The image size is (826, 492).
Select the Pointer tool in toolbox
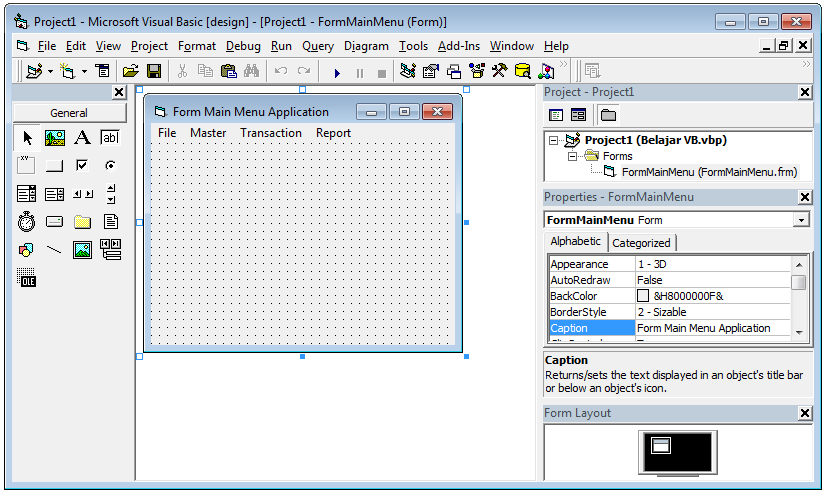(x=26, y=139)
